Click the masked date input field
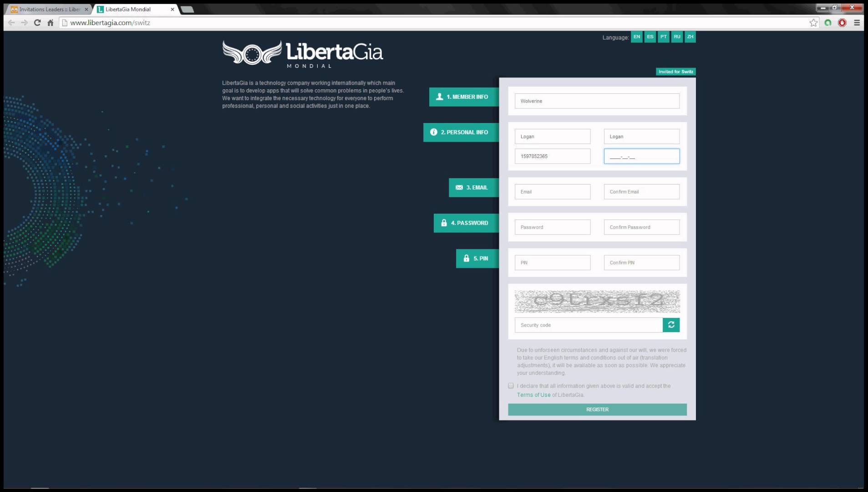This screenshot has width=868, height=492. 642,156
